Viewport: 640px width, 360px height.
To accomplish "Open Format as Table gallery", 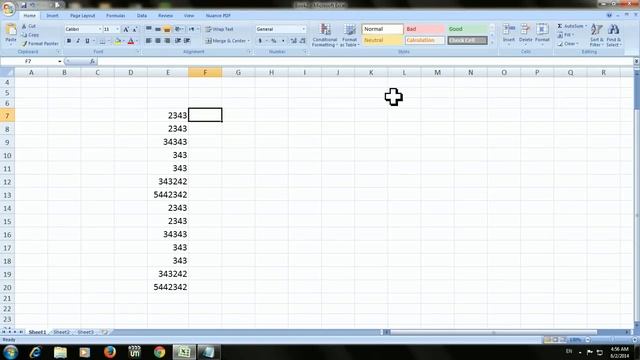I will point(350,36).
